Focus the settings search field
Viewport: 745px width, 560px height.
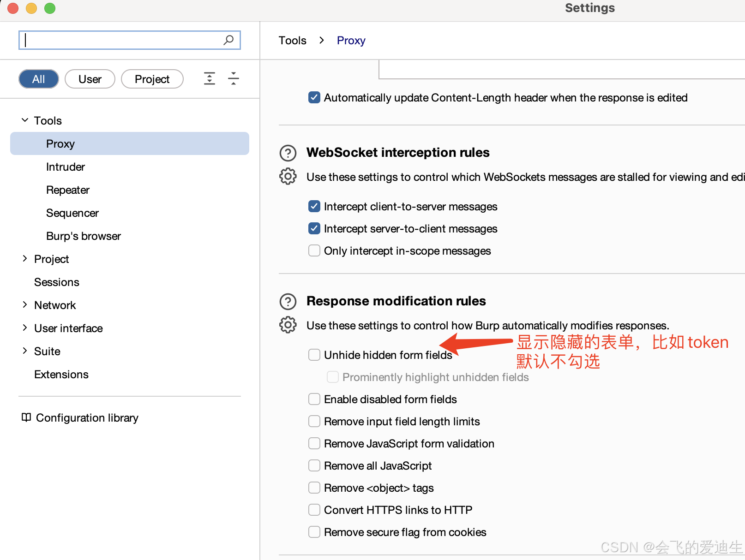[x=130, y=40]
